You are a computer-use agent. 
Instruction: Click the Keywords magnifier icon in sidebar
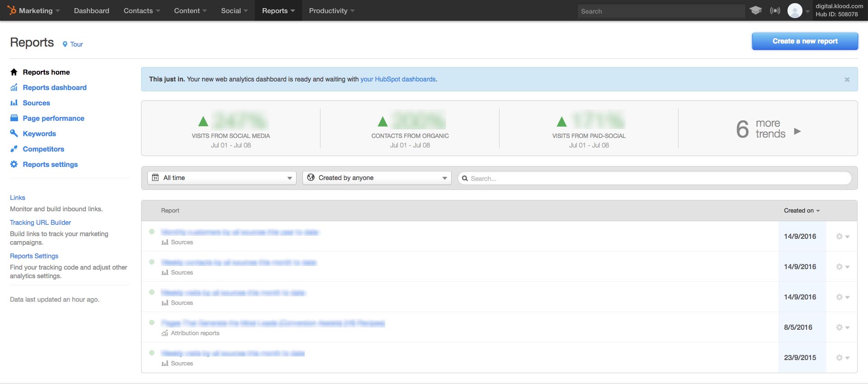(x=14, y=133)
